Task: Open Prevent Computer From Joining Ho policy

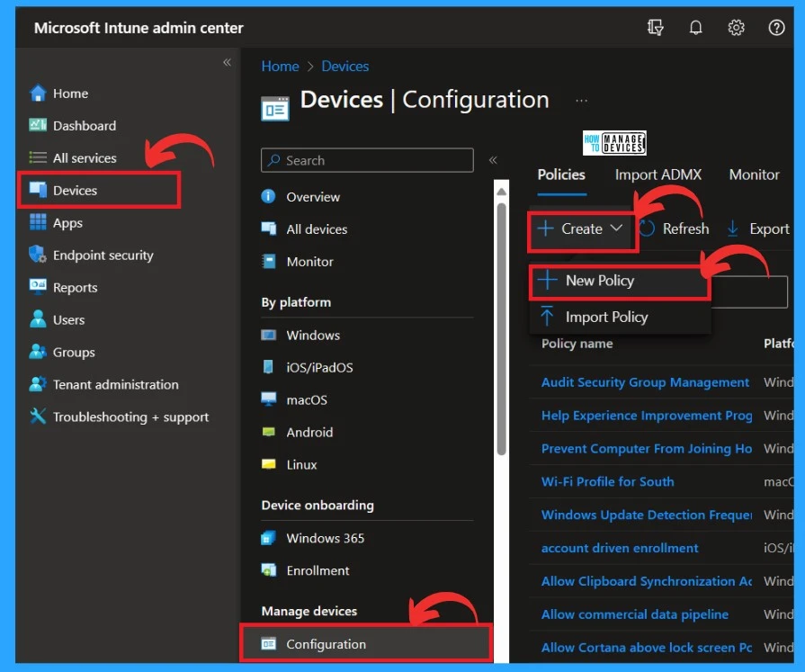Action: pos(647,449)
